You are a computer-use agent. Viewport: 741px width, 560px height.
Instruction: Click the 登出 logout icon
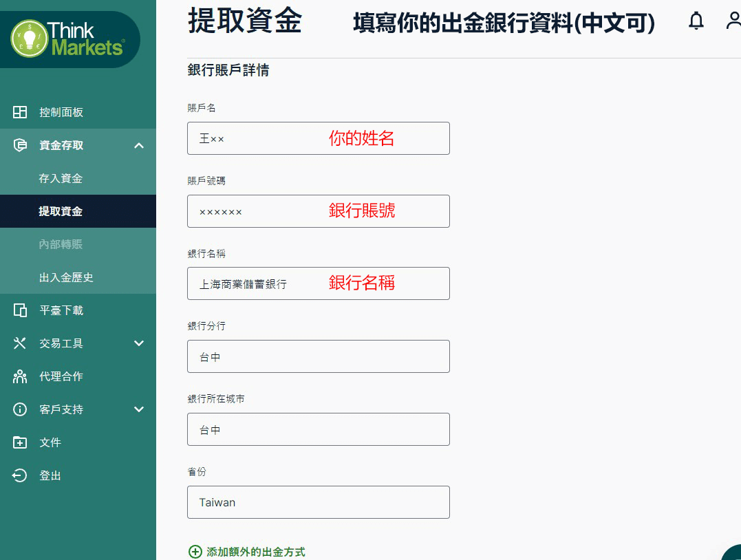pyautogui.click(x=20, y=475)
